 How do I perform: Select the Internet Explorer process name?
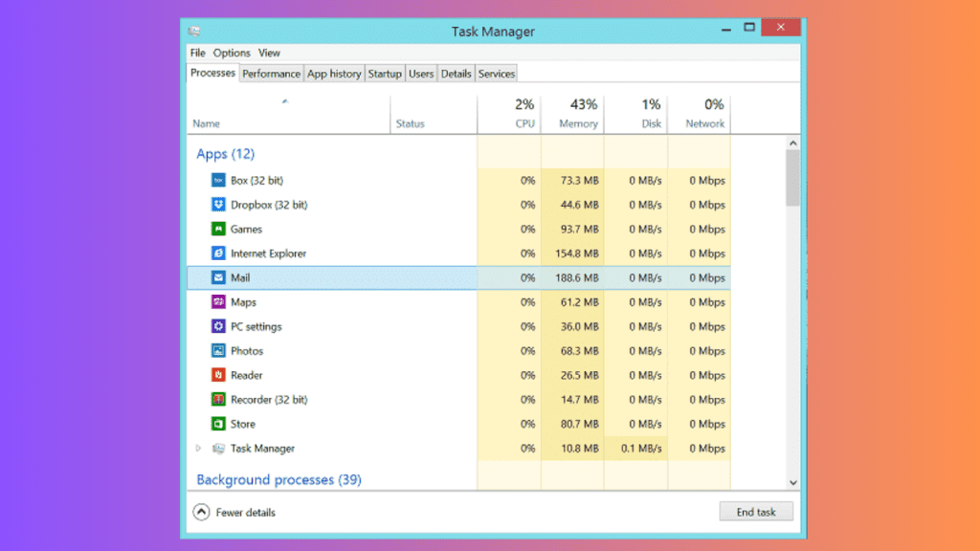click(268, 253)
